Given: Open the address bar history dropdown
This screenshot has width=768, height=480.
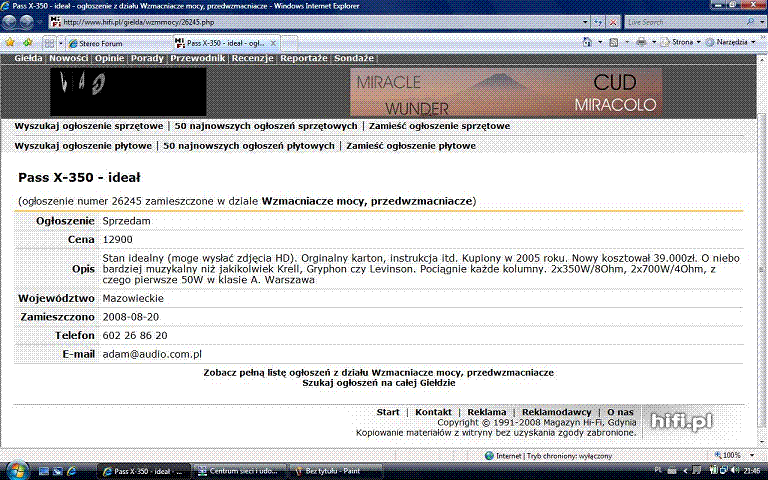Looking at the screenshot, I should (585, 22).
